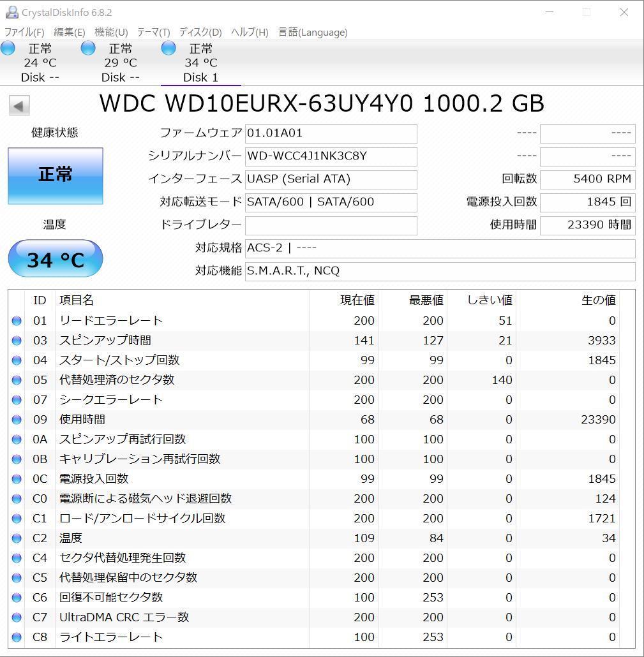Click the 1845 回 power-on count field
This screenshot has width=644, height=657.
coord(588,202)
